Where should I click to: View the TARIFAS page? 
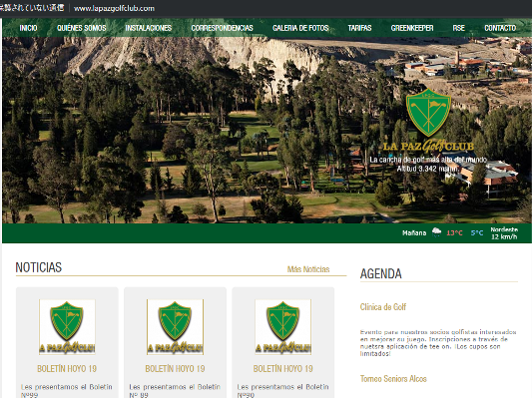[x=359, y=28]
